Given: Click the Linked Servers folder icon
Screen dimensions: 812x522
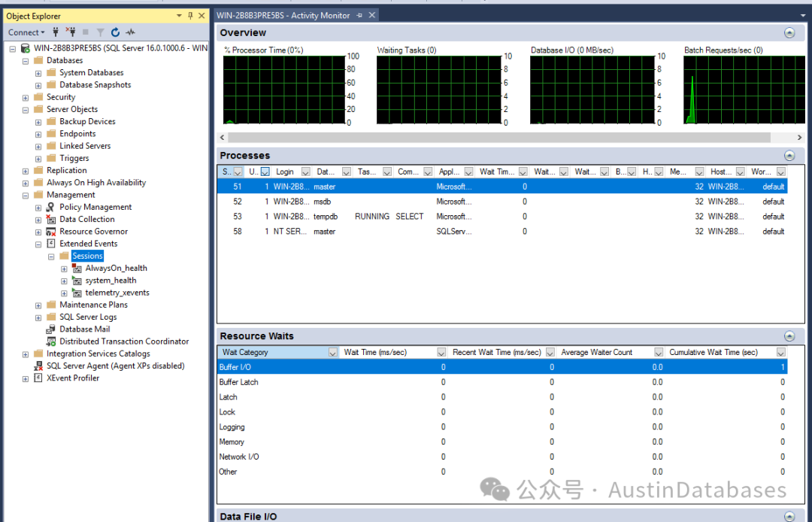Looking at the screenshot, I should 51,146.
